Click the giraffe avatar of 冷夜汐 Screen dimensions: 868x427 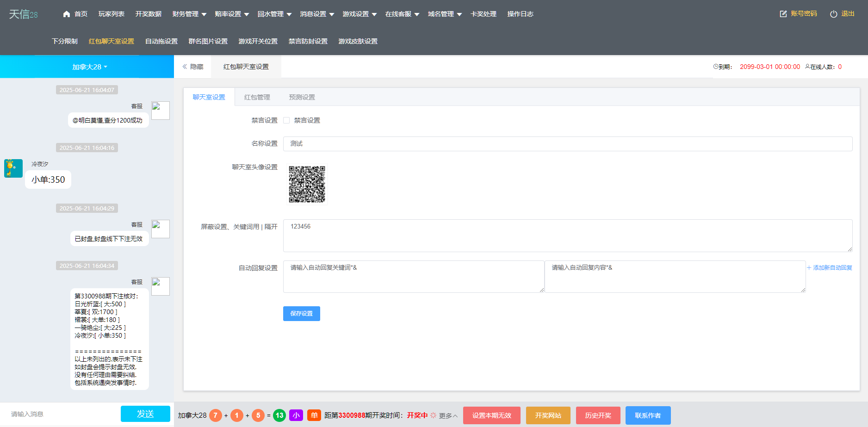13,168
